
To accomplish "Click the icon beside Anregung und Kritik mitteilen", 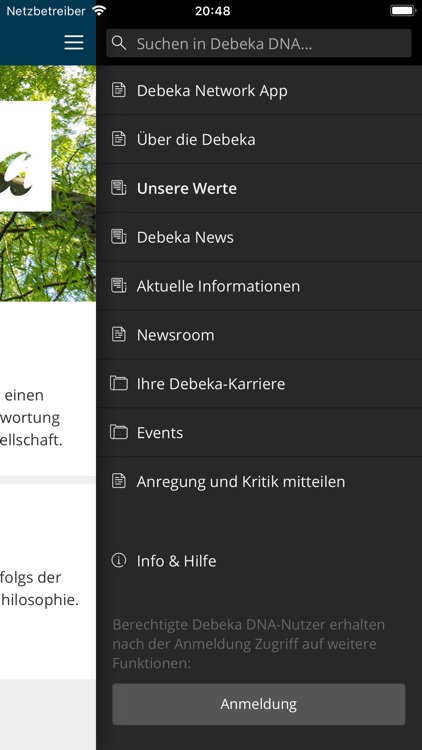I will coord(119,480).
